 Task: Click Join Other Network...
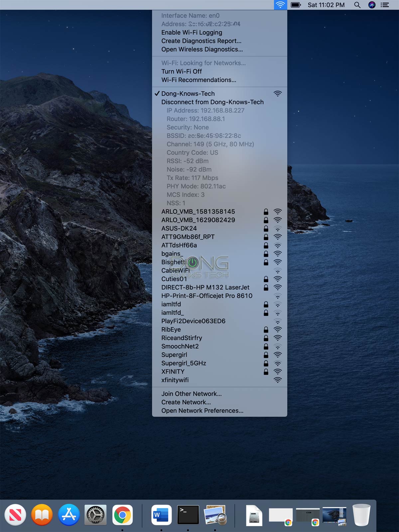click(x=219, y=394)
